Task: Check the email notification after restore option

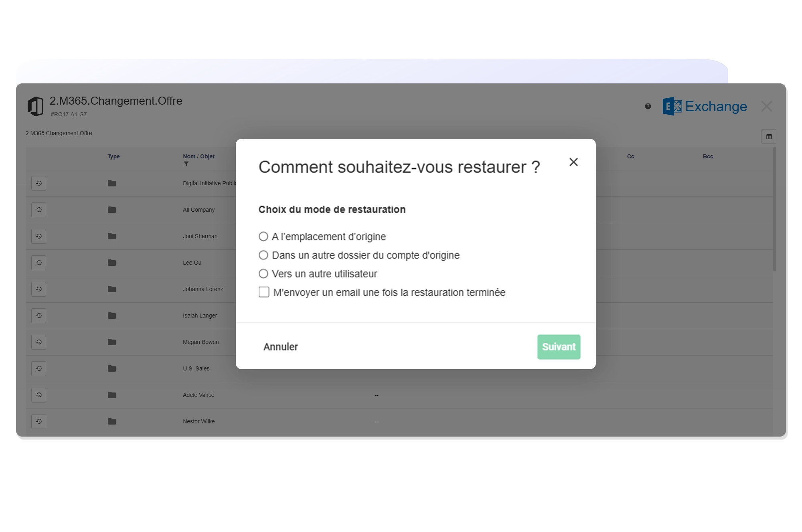Action: pyautogui.click(x=264, y=293)
